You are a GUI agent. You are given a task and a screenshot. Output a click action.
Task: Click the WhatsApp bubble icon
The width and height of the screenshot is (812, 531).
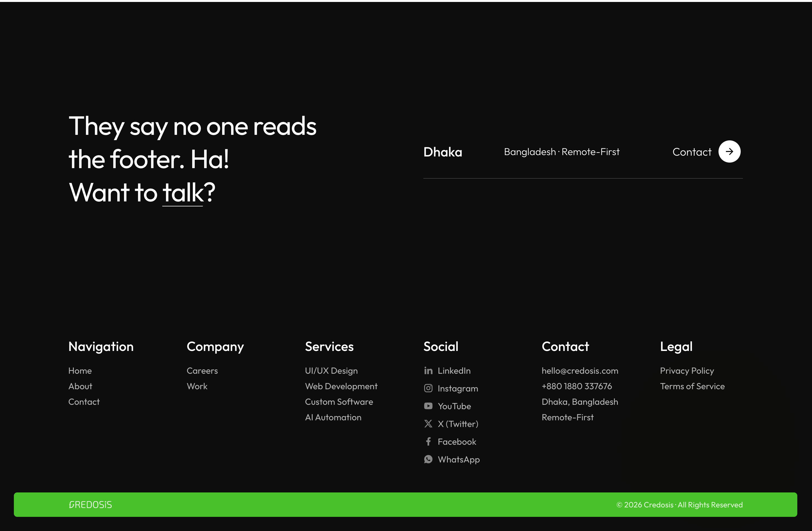tap(428, 459)
